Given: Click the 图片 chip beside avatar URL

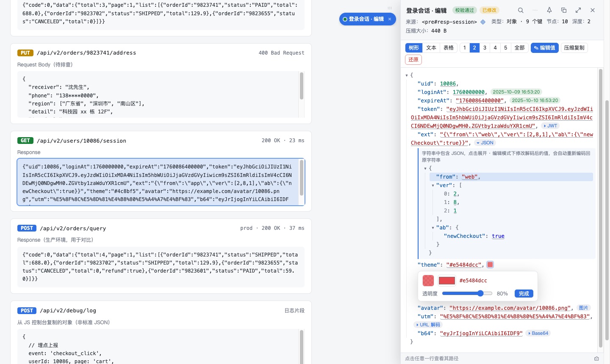Looking at the screenshot, I should point(584,308).
